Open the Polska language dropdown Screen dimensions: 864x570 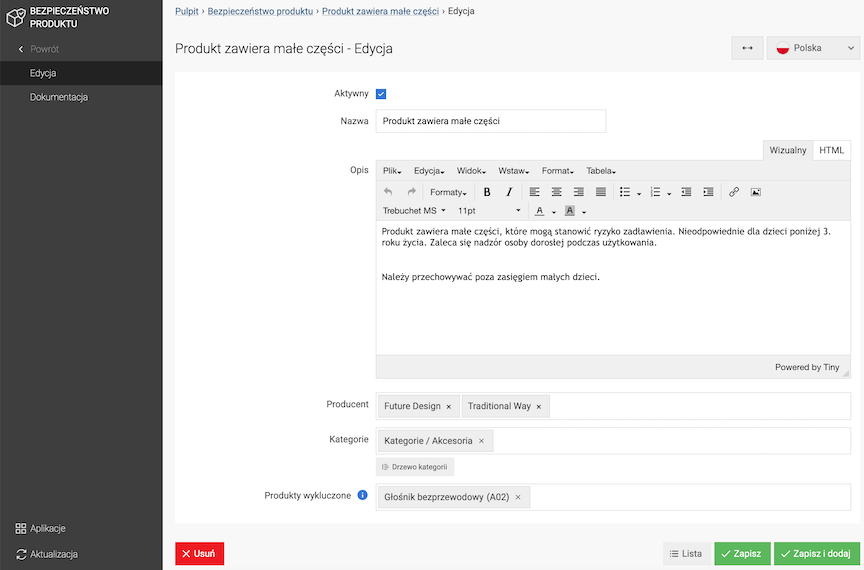point(813,48)
